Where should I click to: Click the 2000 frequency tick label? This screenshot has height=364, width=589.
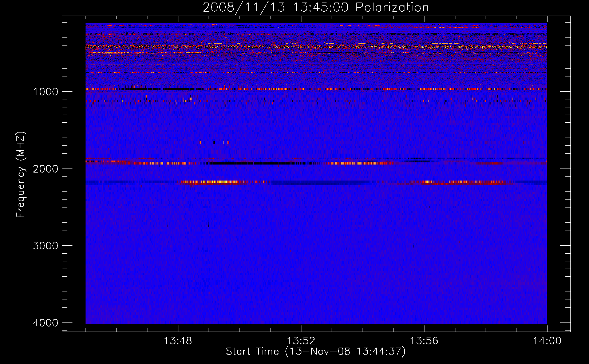46,169
